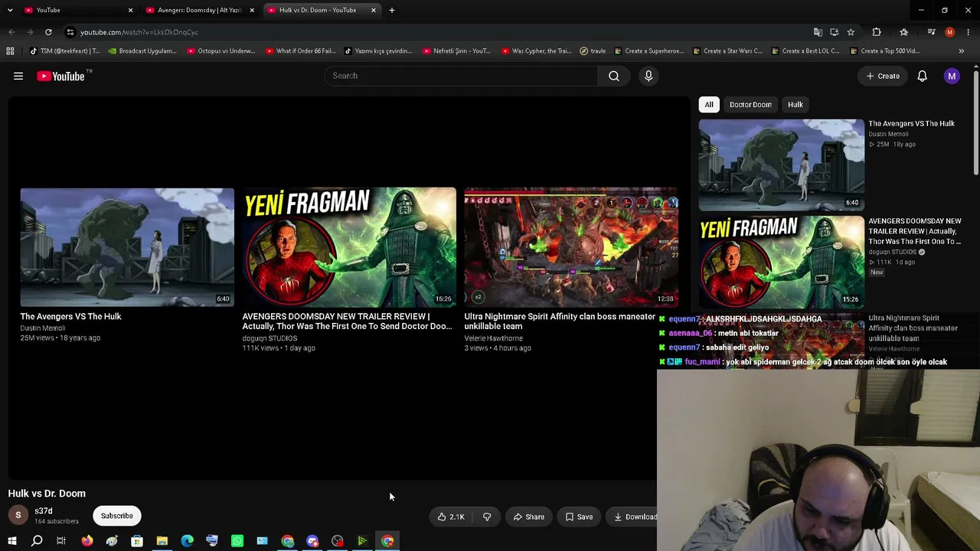
Task: Download the video
Action: point(635,517)
